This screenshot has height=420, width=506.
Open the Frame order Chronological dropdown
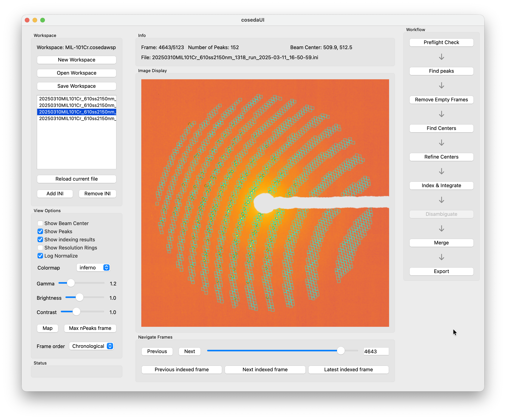[x=91, y=346]
